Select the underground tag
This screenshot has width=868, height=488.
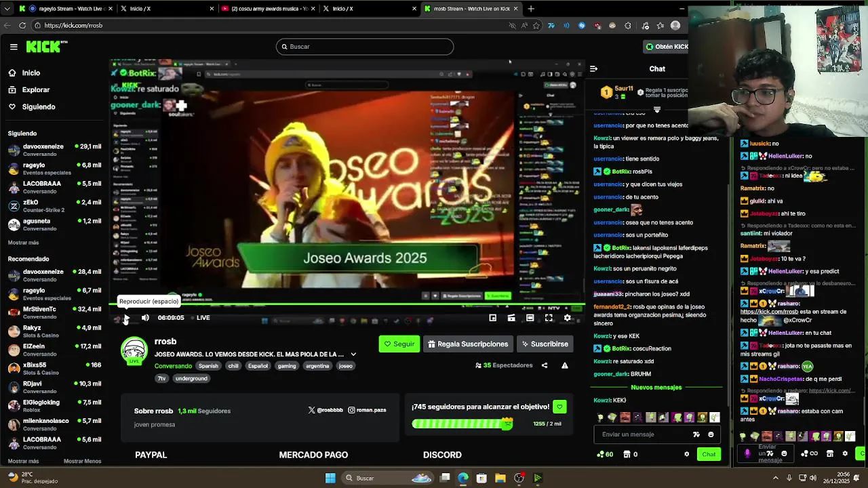tap(191, 378)
